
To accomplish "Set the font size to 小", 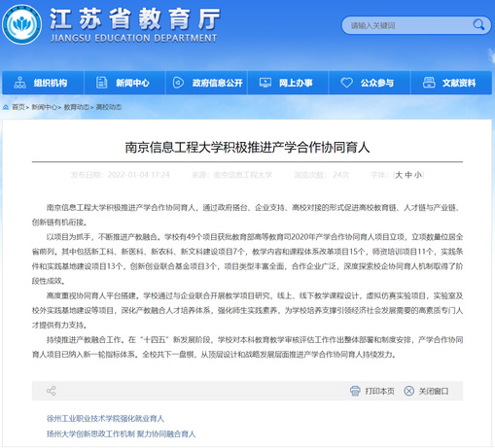I will [x=418, y=175].
